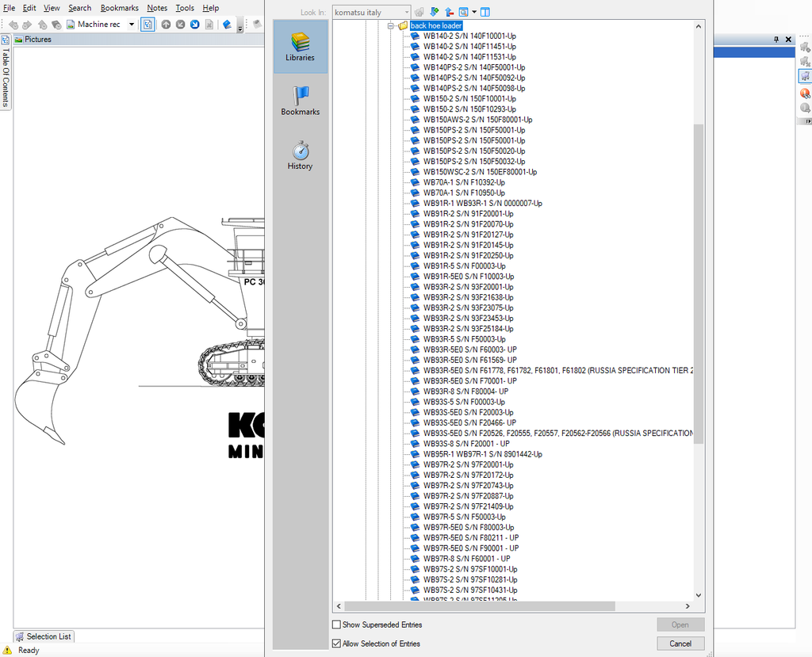812x657 pixels.
Task: Collapse the back hoe loader folder
Action: 391,26
